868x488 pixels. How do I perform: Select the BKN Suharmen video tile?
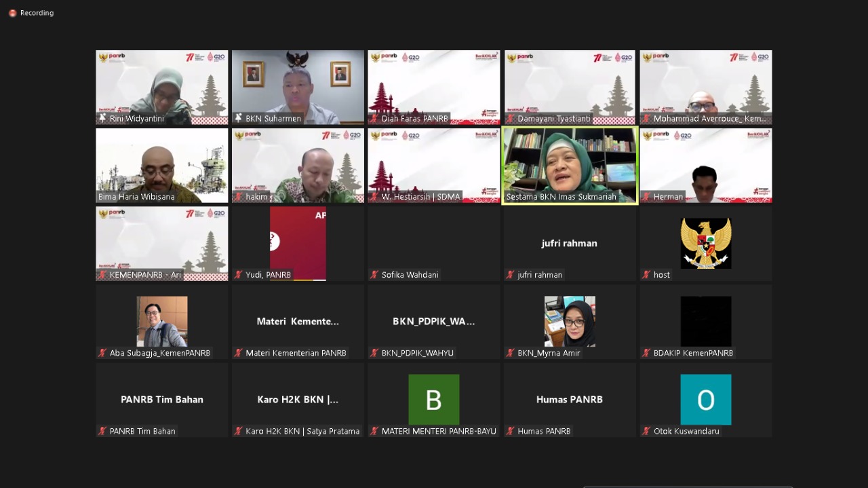(x=298, y=88)
